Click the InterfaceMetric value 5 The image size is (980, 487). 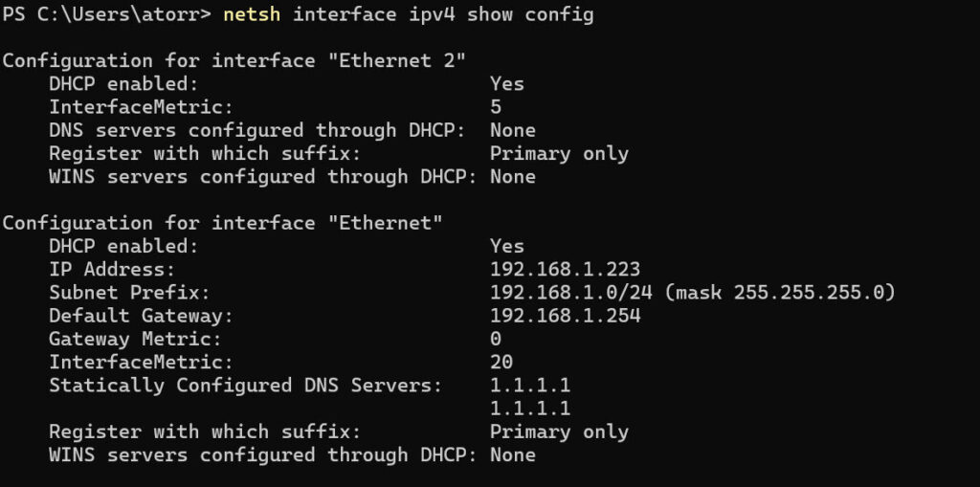[x=496, y=107]
